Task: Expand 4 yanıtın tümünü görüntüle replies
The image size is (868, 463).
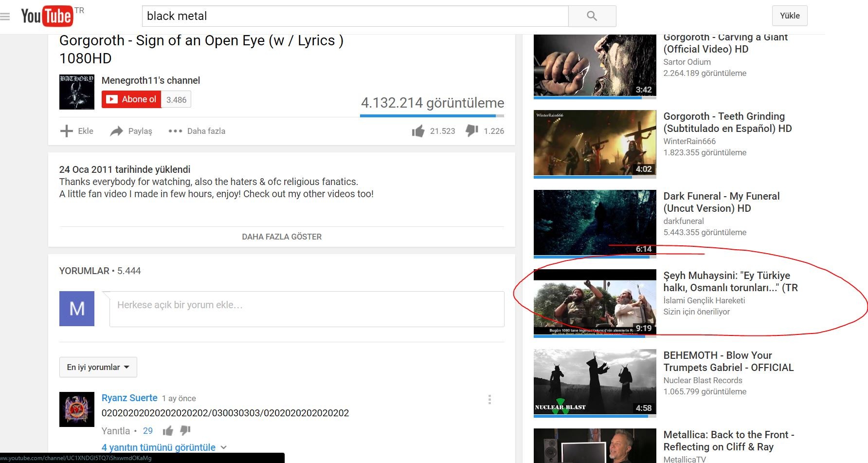Action: pyautogui.click(x=164, y=447)
